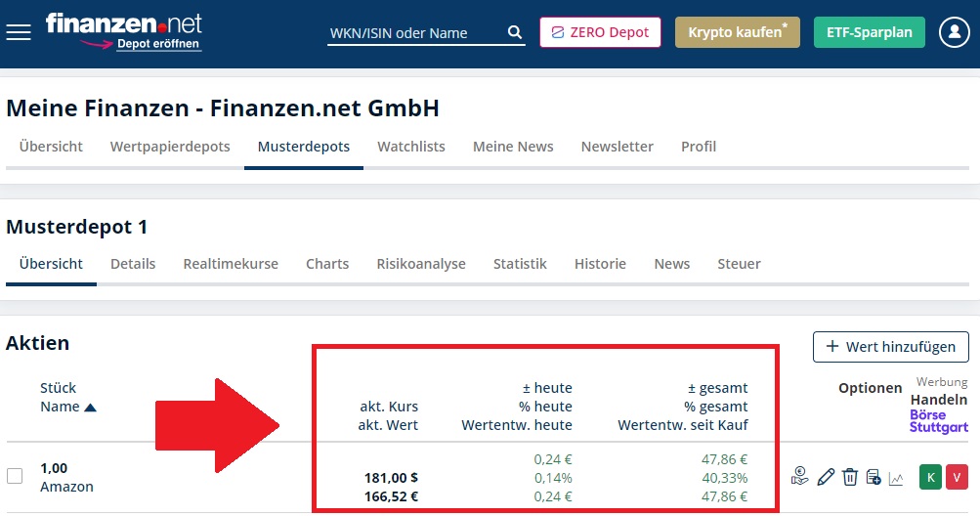
Task: Click the 0,14% today change value
Action: click(553, 478)
